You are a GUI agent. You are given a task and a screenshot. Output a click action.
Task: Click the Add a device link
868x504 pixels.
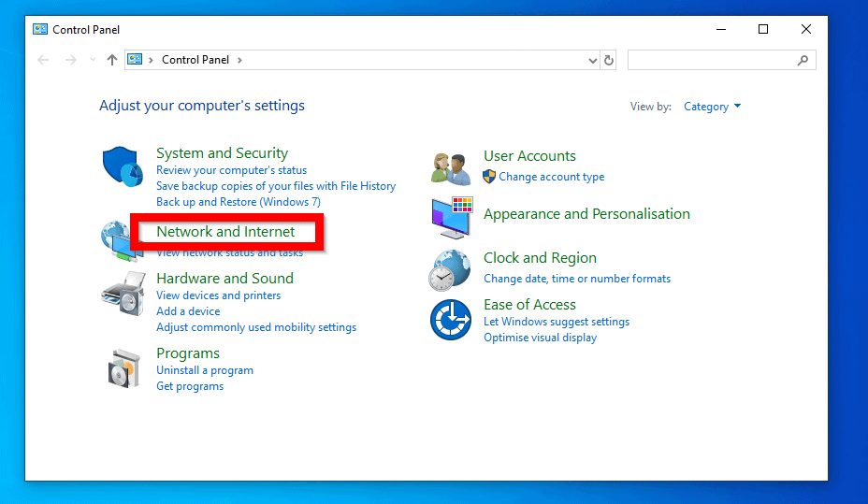(188, 311)
